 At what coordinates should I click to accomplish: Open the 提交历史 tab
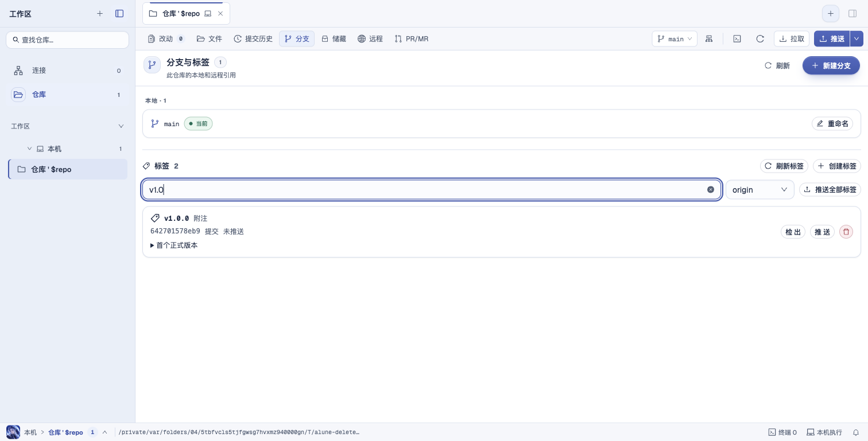click(x=253, y=38)
